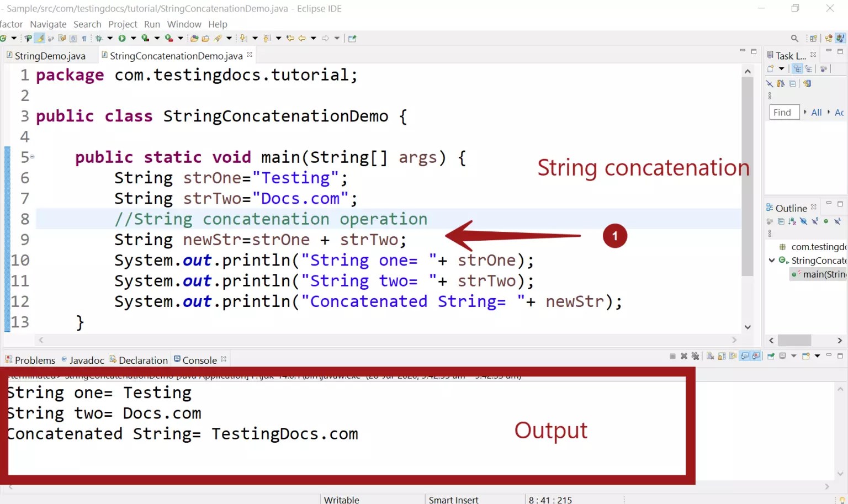
Task: Click the Debug bug icon in toolbar
Action: coord(99,38)
